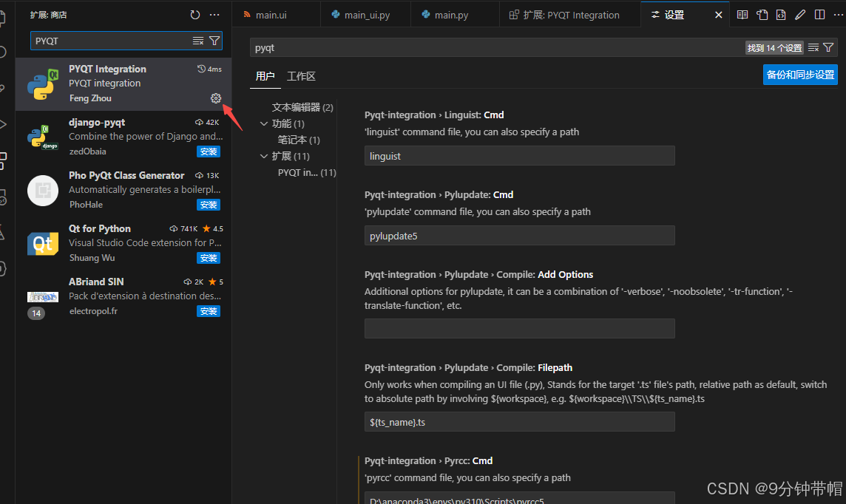Image resolution: width=846 pixels, height=504 pixels.
Task: Click the book icon in editor toolbar
Action: pyautogui.click(x=742, y=15)
